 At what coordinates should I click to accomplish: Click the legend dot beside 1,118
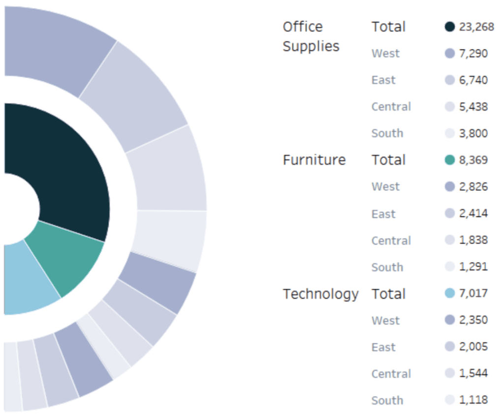click(x=449, y=400)
